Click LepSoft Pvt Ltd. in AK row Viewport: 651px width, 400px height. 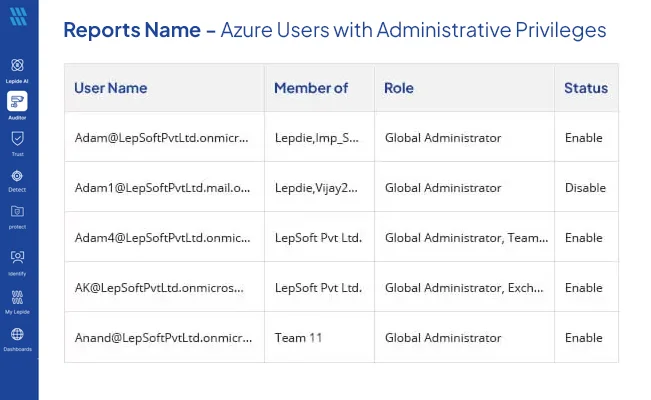pyautogui.click(x=319, y=287)
